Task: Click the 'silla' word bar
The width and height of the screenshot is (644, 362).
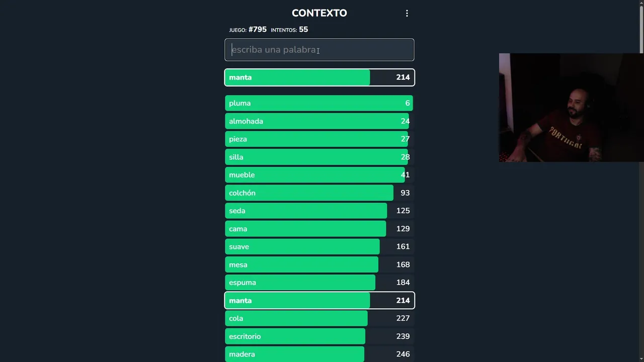Action: pyautogui.click(x=319, y=157)
